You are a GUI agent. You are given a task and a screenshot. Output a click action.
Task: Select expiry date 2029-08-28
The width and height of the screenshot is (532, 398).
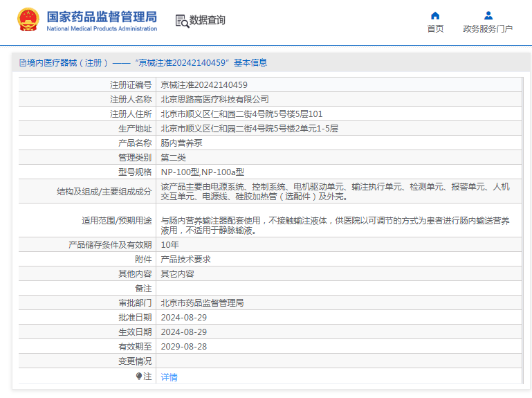tap(183, 347)
